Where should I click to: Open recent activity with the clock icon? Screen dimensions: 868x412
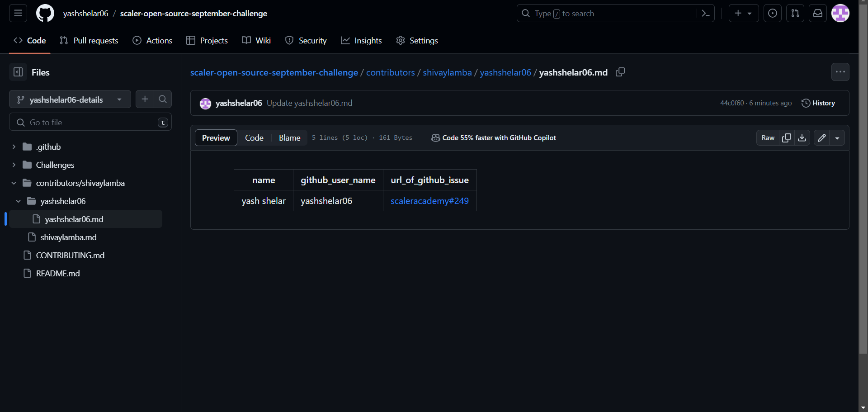coord(772,13)
